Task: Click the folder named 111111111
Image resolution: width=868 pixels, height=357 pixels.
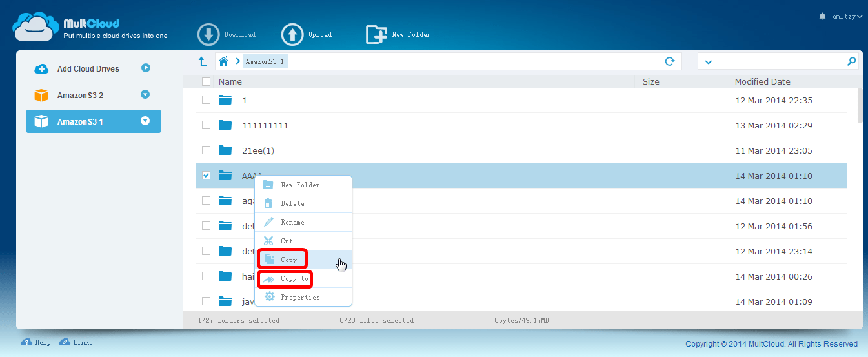Action: click(x=265, y=125)
